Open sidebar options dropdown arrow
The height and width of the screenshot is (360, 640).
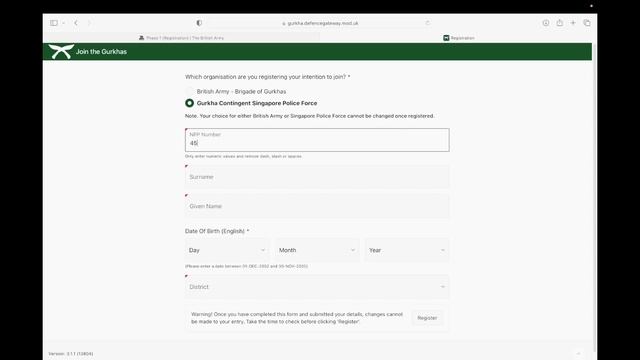click(x=64, y=23)
